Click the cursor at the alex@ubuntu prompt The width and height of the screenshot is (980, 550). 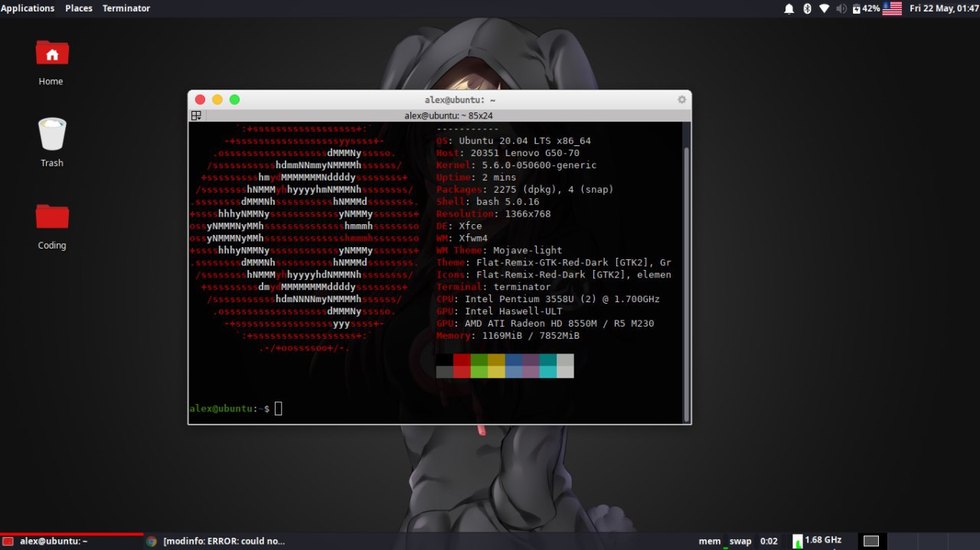[279, 408]
